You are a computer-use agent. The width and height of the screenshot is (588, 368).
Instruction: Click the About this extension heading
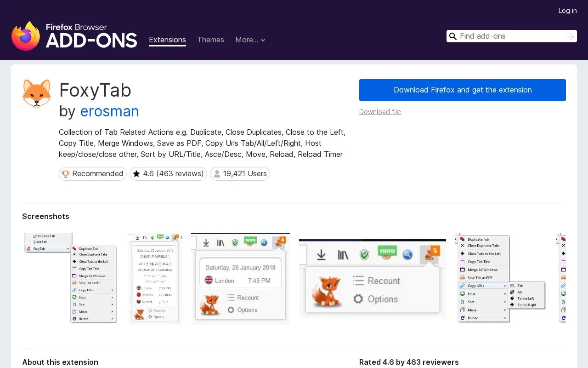tap(60, 362)
